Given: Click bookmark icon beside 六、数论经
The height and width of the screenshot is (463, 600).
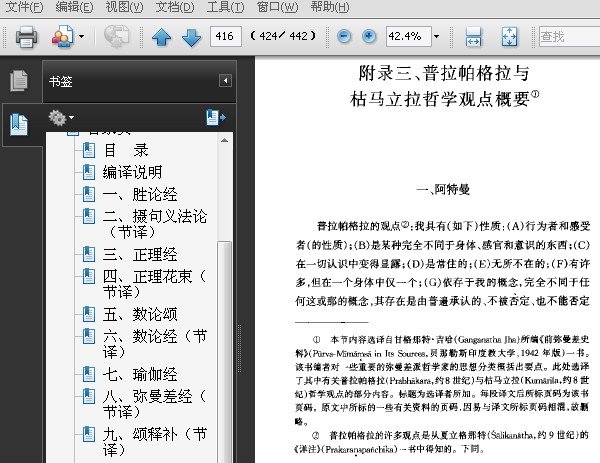Looking at the screenshot, I should (89, 336).
